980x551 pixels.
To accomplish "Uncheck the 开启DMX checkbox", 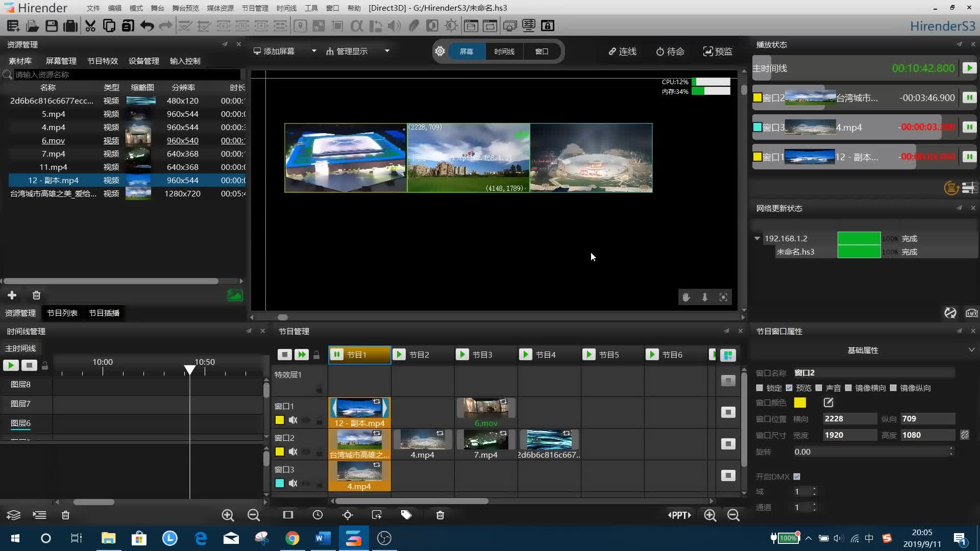I will 797,477.
